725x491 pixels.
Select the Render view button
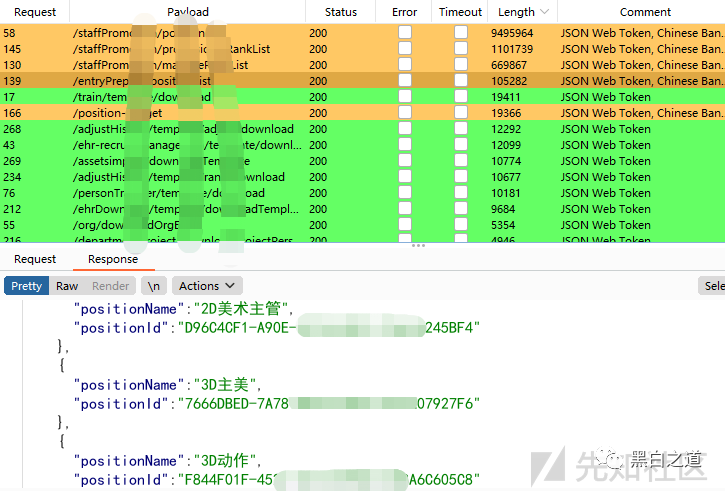click(110, 286)
